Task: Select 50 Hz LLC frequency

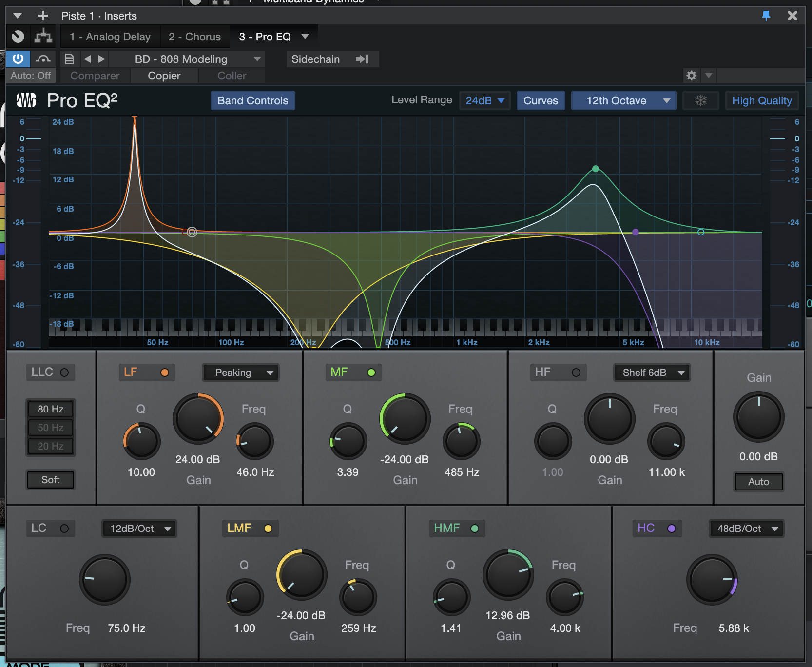Action: 51,428
